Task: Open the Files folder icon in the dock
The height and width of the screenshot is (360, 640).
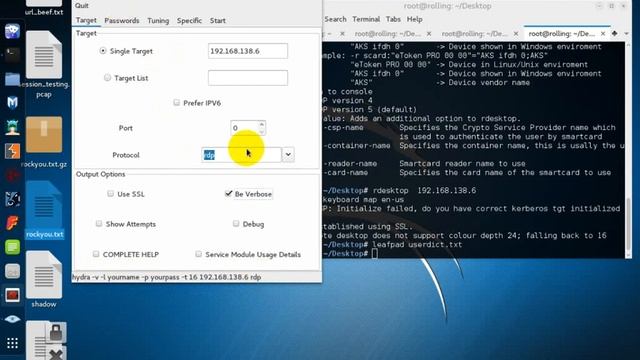Action: [12, 79]
